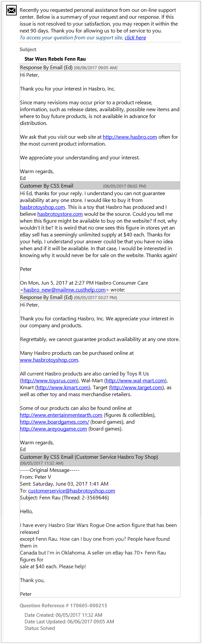Click the http://www.target.com link
Image resolution: width=202 pixels, height=644 pixels.
137,388
